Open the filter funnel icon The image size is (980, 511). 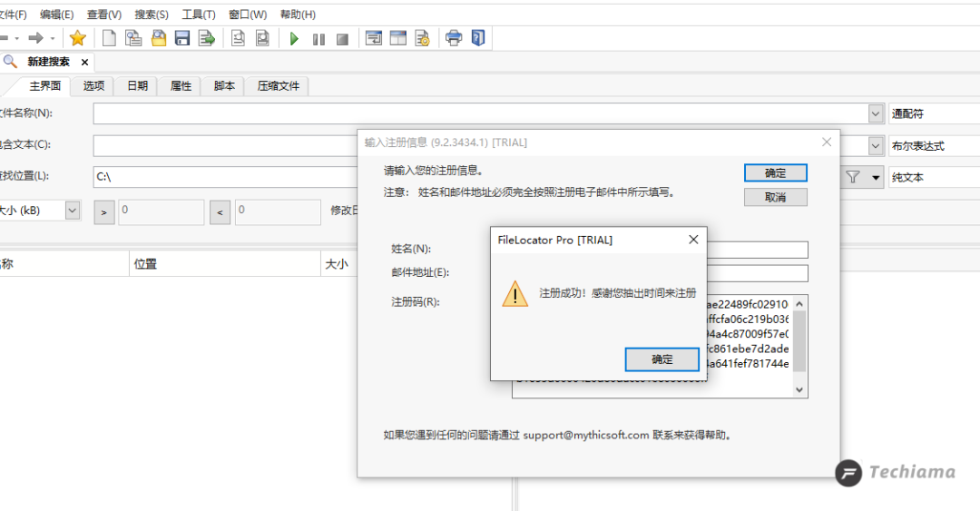click(853, 177)
